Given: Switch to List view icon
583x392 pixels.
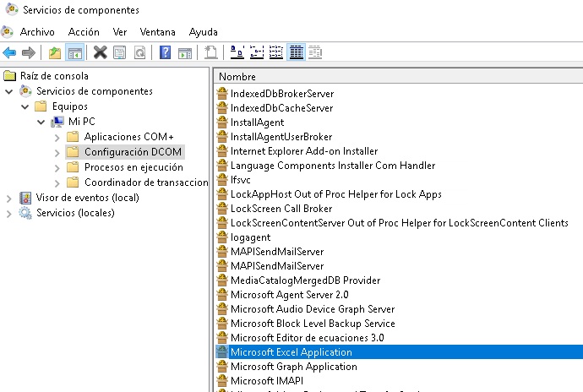Looking at the screenshot, I should (276, 52).
